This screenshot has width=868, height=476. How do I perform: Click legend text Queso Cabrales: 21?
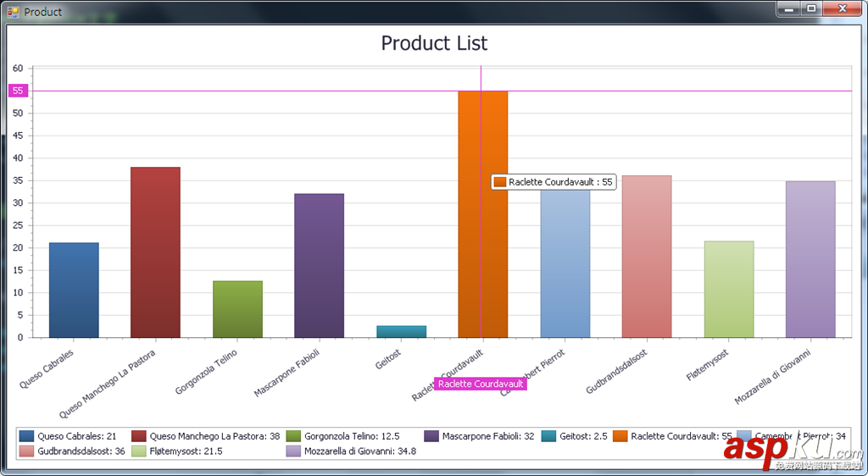(x=77, y=436)
